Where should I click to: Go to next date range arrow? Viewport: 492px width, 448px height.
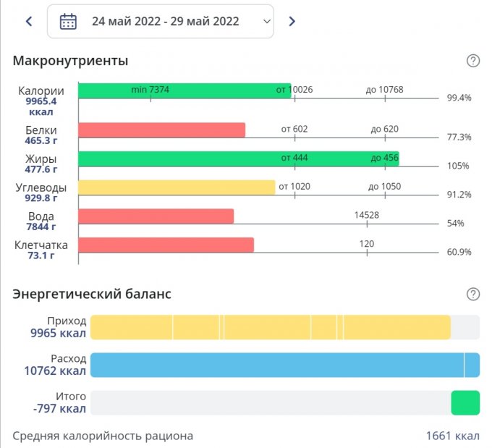[292, 22]
